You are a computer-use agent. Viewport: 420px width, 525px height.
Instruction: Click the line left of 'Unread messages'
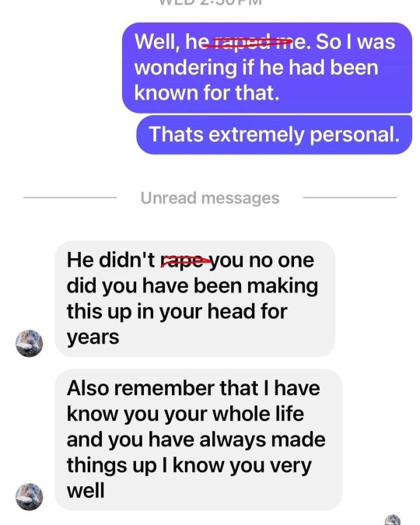(70, 198)
